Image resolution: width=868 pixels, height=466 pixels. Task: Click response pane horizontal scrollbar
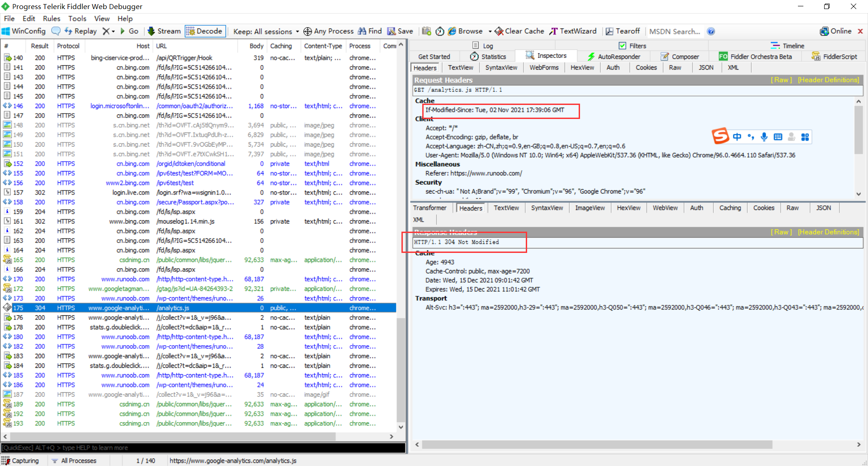tap(597, 445)
